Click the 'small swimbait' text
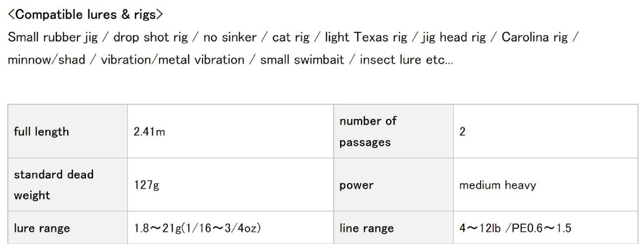644x244 pixels. click(x=302, y=60)
